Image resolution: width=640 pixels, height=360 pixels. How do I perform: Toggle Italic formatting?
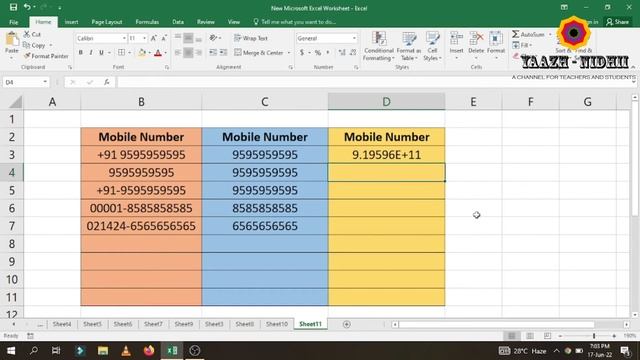(91, 53)
